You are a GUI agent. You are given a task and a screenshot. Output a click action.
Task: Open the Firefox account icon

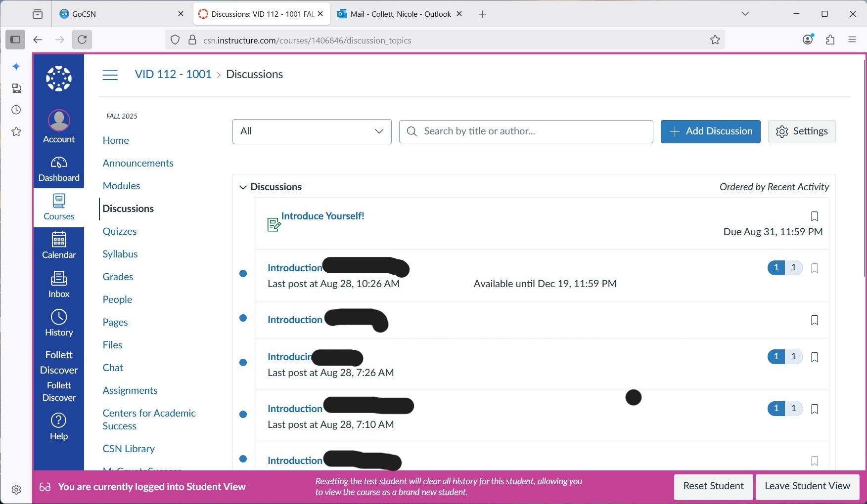808,40
